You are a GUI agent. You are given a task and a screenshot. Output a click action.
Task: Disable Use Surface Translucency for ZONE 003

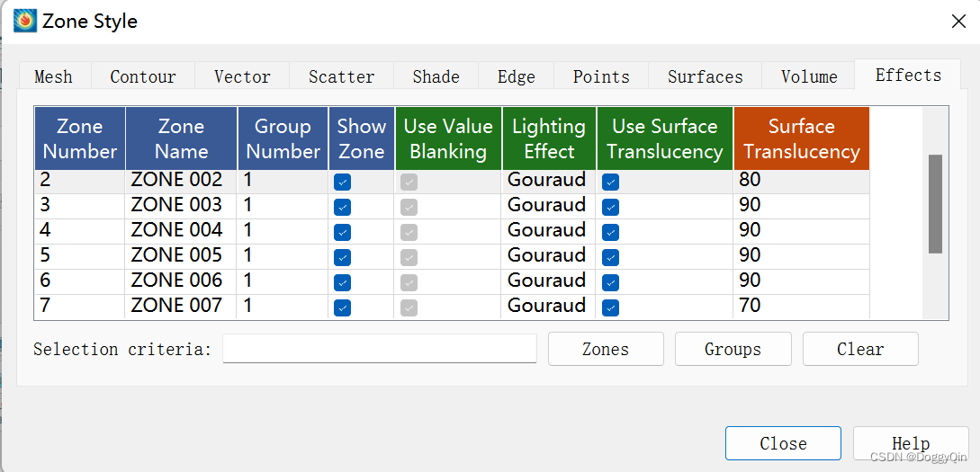click(x=611, y=207)
